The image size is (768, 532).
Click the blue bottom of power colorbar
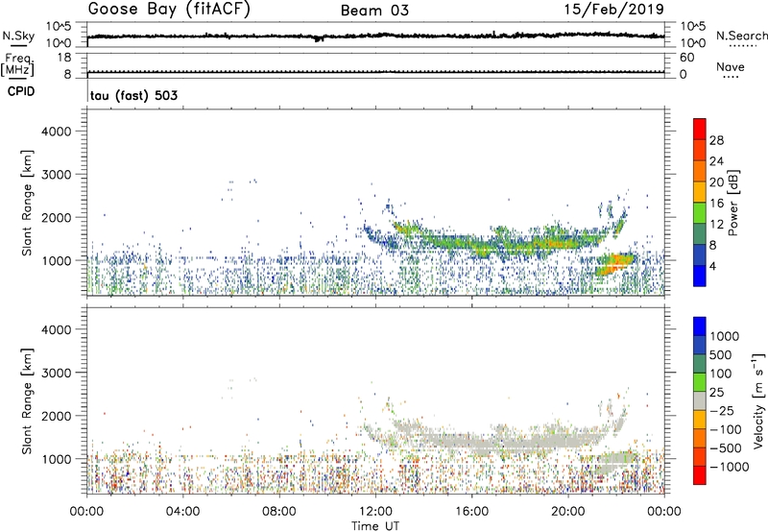click(x=700, y=277)
